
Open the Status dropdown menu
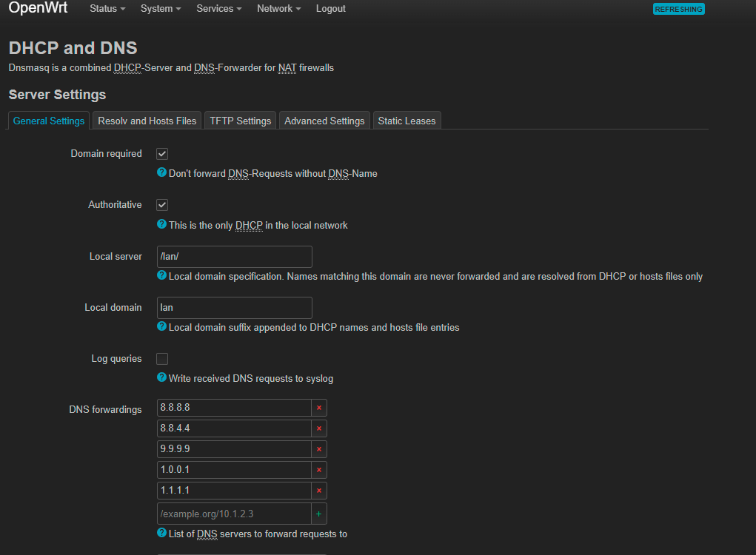click(107, 9)
